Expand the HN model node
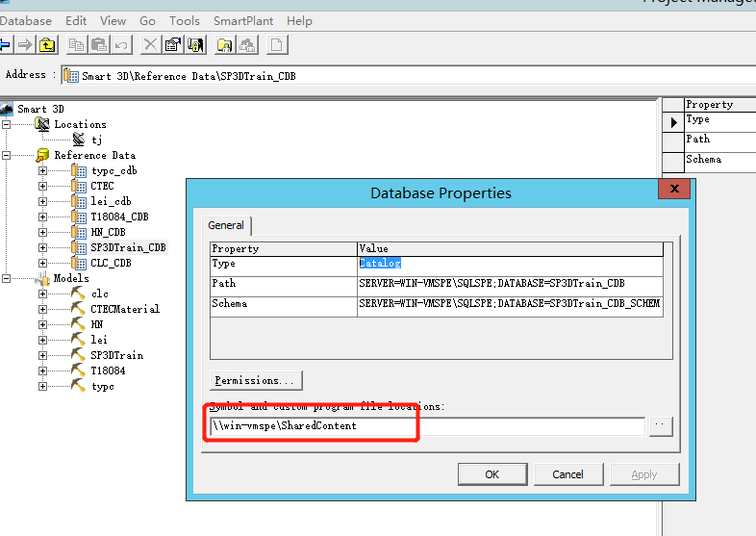 (x=43, y=324)
